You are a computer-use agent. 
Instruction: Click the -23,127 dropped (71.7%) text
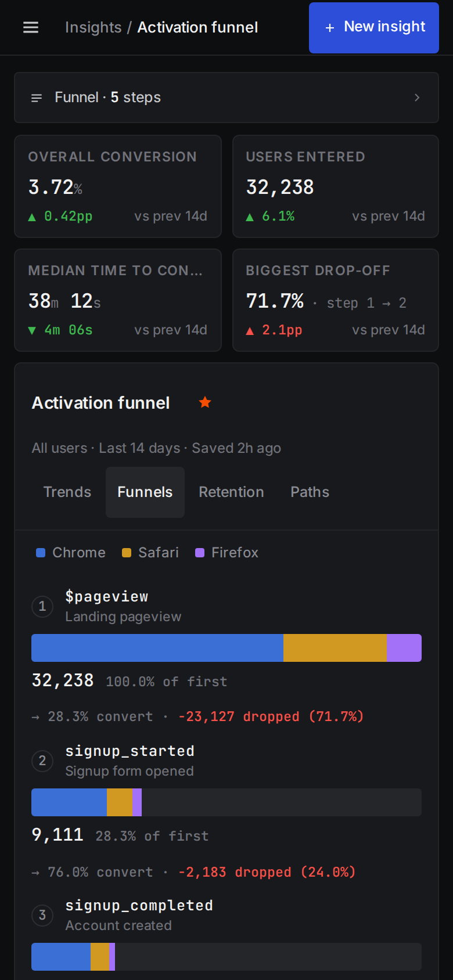point(271,716)
